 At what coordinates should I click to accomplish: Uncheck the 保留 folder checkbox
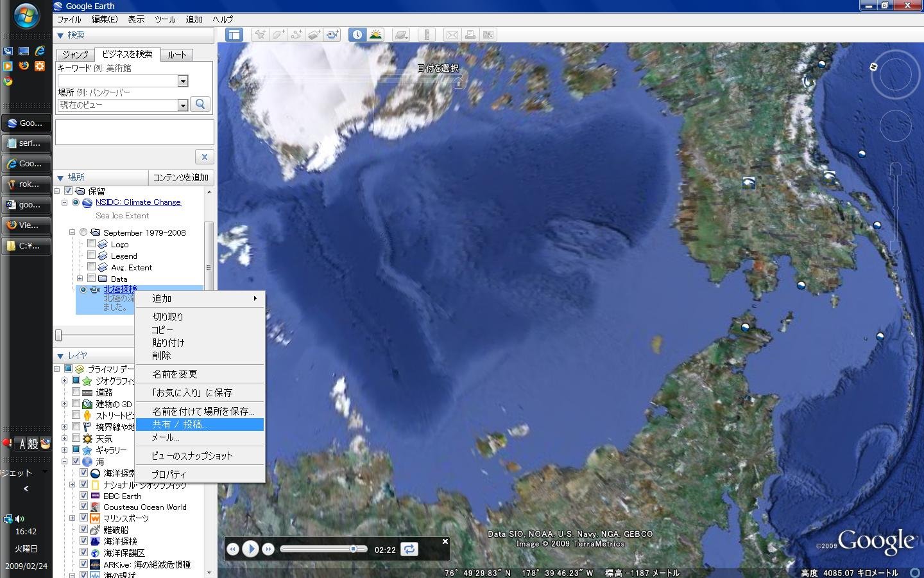point(68,191)
